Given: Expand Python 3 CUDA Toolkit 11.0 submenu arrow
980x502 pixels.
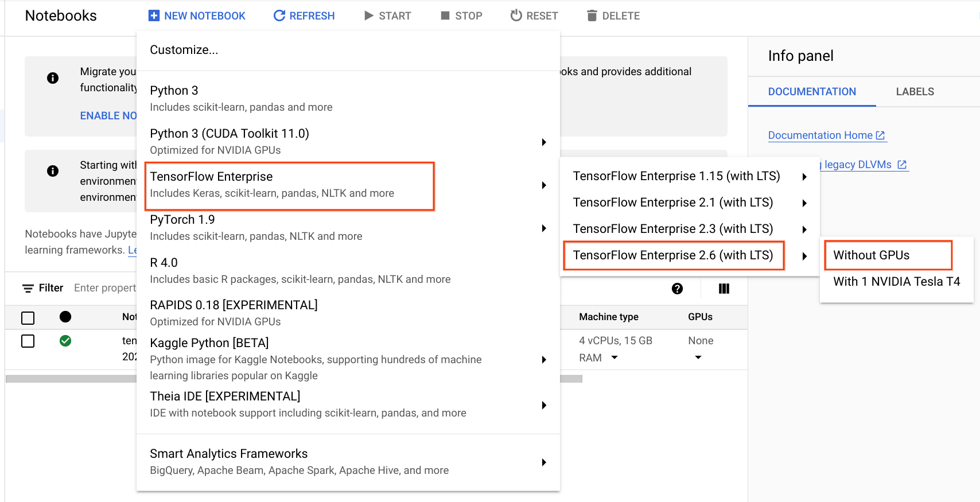Looking at the screenshot, I should click(x=543, y=142).
